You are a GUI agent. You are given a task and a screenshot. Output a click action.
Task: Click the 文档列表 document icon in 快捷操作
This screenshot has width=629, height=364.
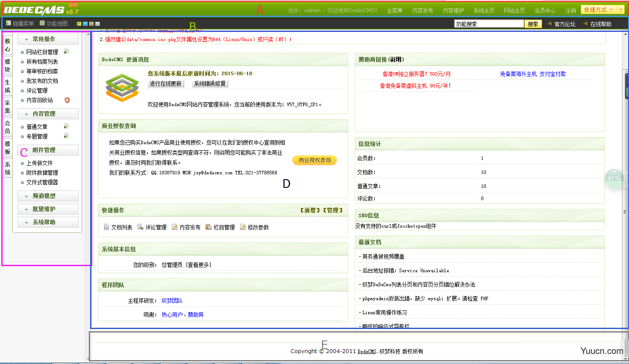click(106, 227)
